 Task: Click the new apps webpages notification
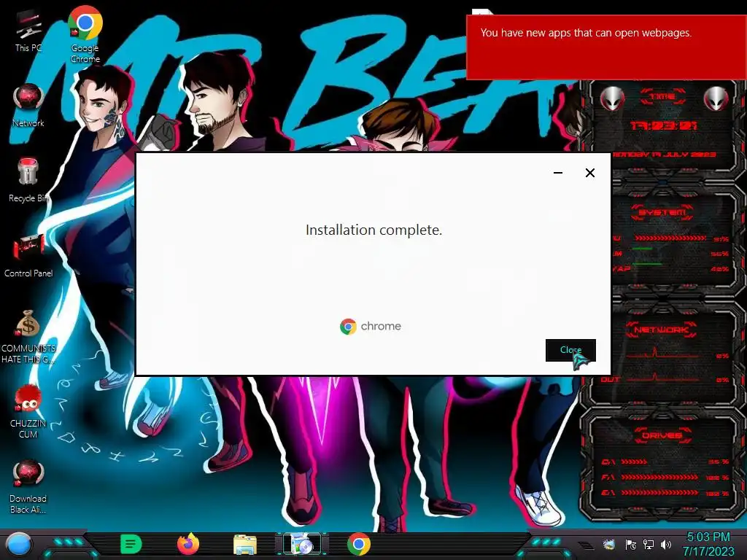[x=606, y=47]
